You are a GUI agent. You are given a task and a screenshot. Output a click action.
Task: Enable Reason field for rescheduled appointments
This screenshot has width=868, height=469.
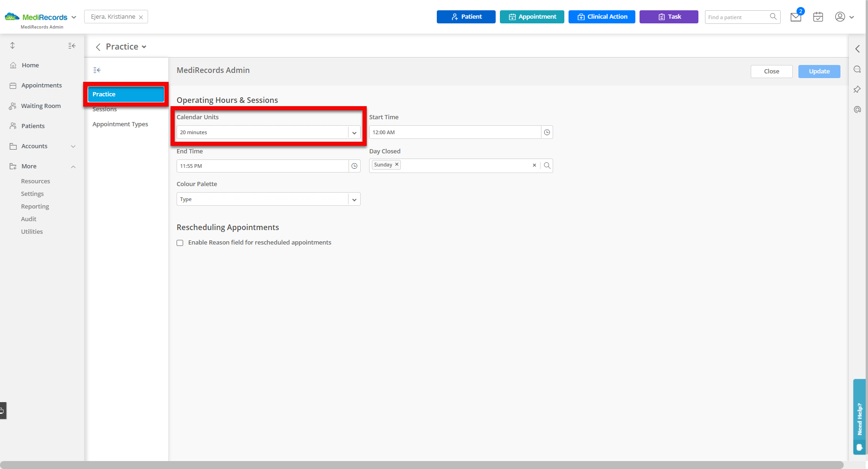pos(180,243)
